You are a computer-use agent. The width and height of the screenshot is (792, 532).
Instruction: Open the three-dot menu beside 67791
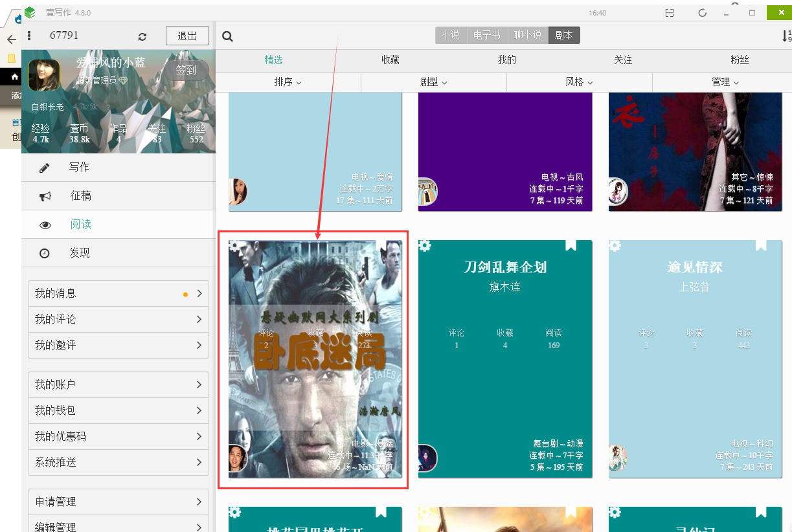(30, 36)
